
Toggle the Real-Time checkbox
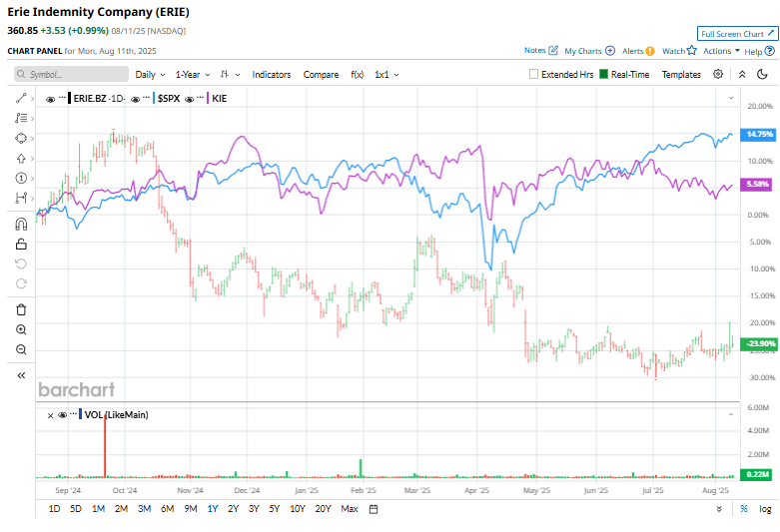(603, 74)
